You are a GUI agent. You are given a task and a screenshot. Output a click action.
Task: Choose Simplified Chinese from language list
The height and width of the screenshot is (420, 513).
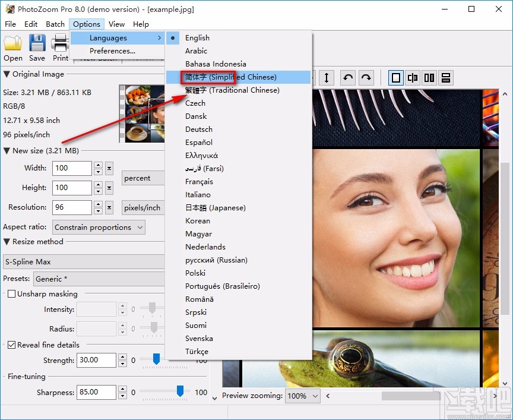(230, 77)
